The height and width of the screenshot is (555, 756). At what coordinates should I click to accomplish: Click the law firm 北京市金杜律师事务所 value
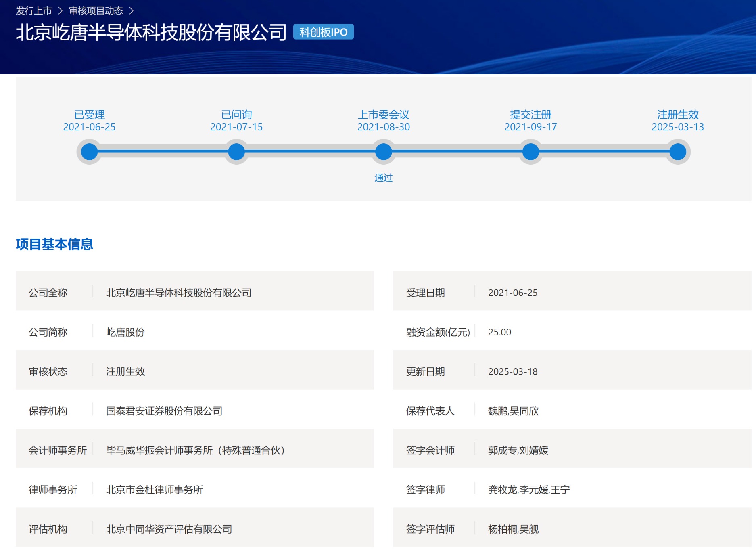coord(155,490)
